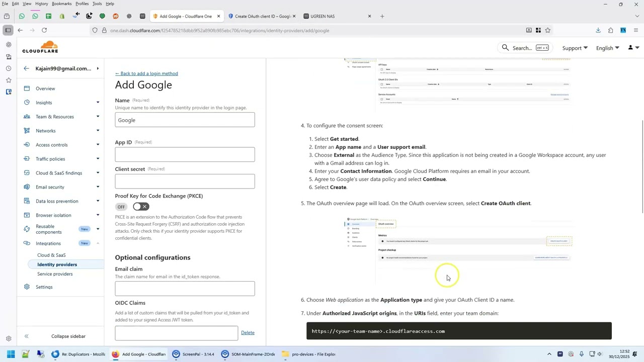Click the Email claim input field
The image size is (644, 362).
pyautogui.click(x=185, y=288)
